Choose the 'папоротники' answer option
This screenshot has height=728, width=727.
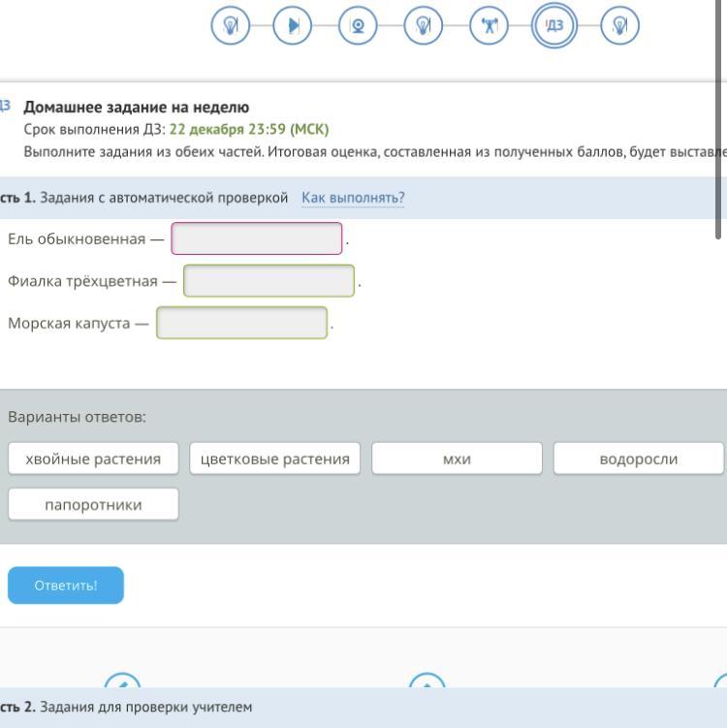pos(93,504)
